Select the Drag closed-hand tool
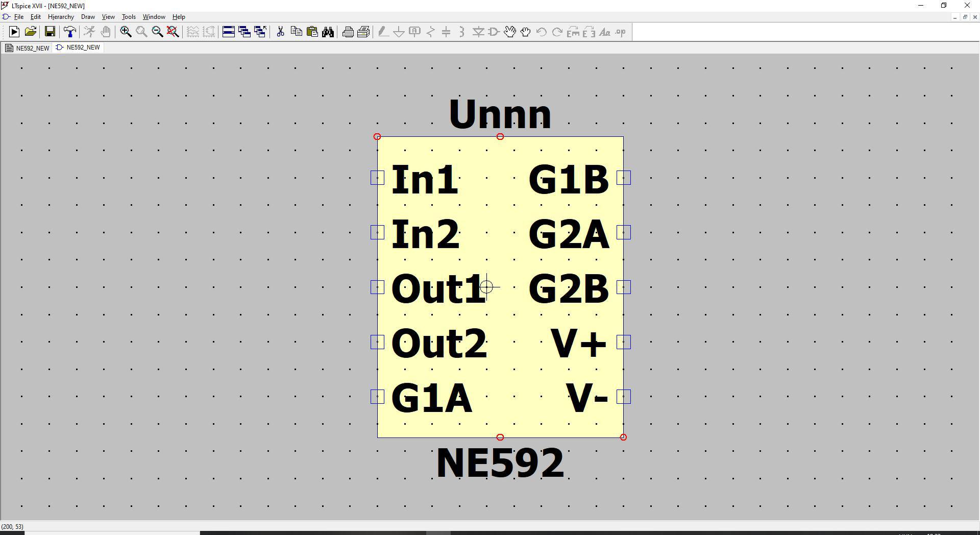 pyautogui.click(x=526, y=32)
